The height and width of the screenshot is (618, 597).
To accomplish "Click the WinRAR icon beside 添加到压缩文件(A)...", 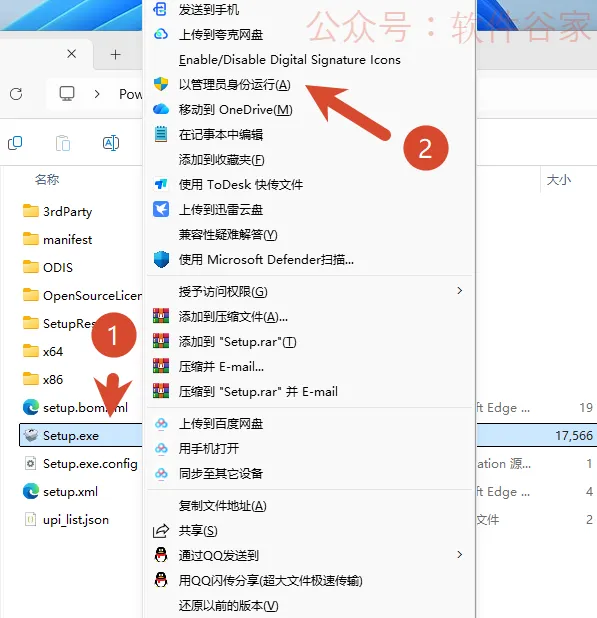I will [161, 316].
